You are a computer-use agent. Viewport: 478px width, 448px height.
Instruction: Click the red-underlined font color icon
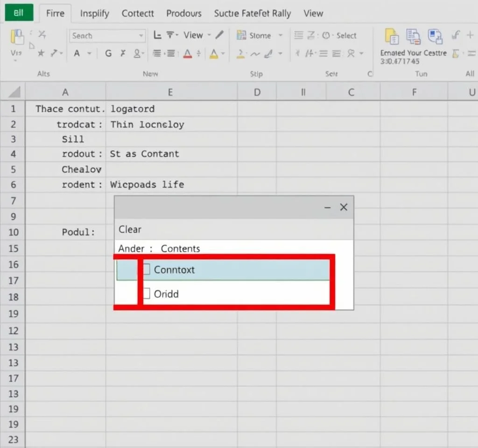[x=187, y=54]
